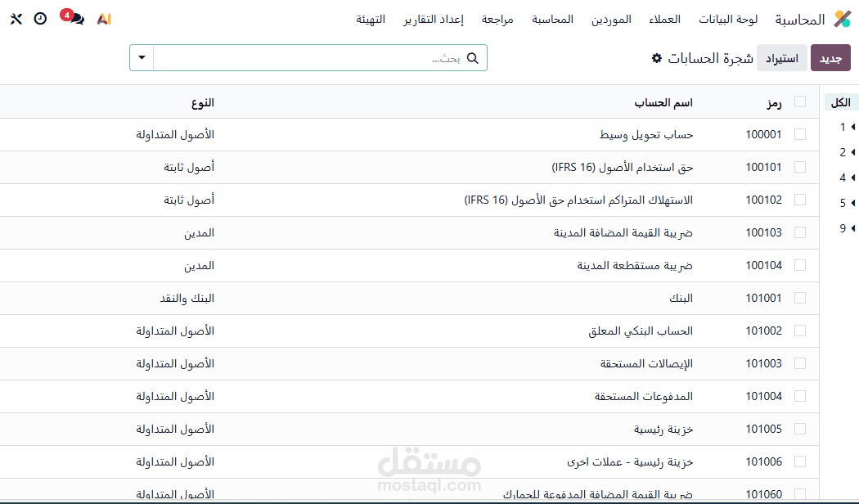Image resolution: width=859 pixels, height=504 pixels.
Task: Tick the checkbox of account البنك 101001
Action: tap(800, 298)
